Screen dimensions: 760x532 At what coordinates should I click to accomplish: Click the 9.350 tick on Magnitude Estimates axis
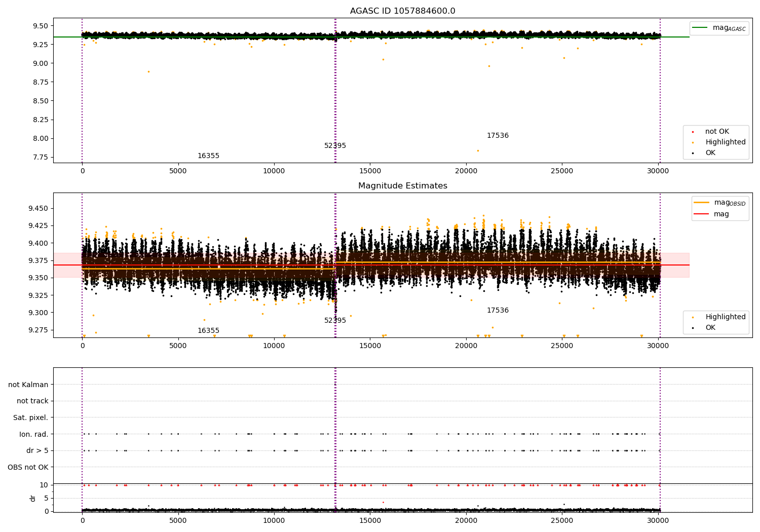pyautogui.click(x=38, y=278)
